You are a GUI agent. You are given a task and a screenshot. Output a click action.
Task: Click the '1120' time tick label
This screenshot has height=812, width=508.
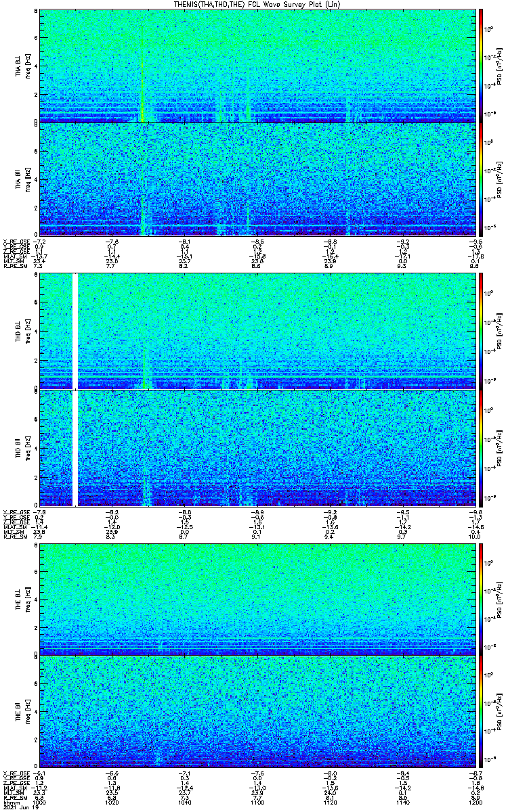(x=329, y=803)
